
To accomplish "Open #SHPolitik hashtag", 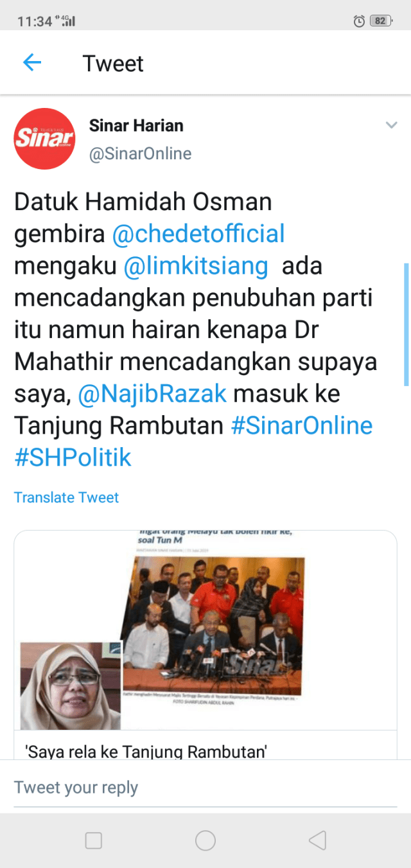I will (x=73, y=457).
